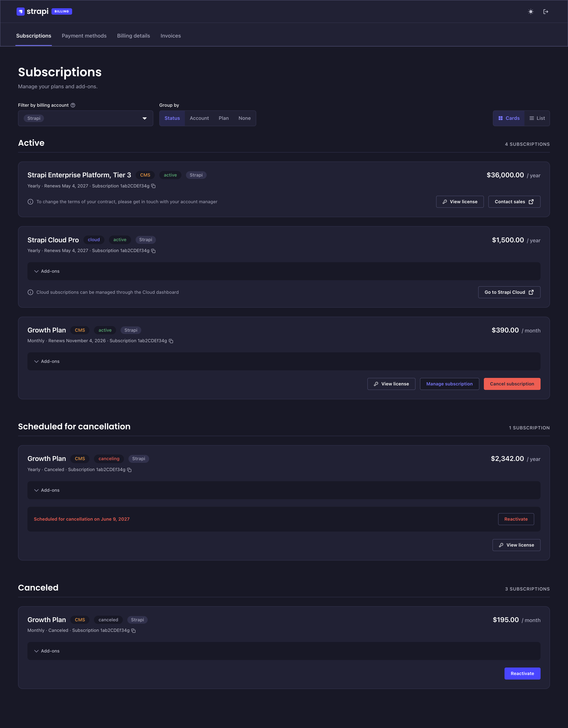Open the Subscriptions tab

34,36
